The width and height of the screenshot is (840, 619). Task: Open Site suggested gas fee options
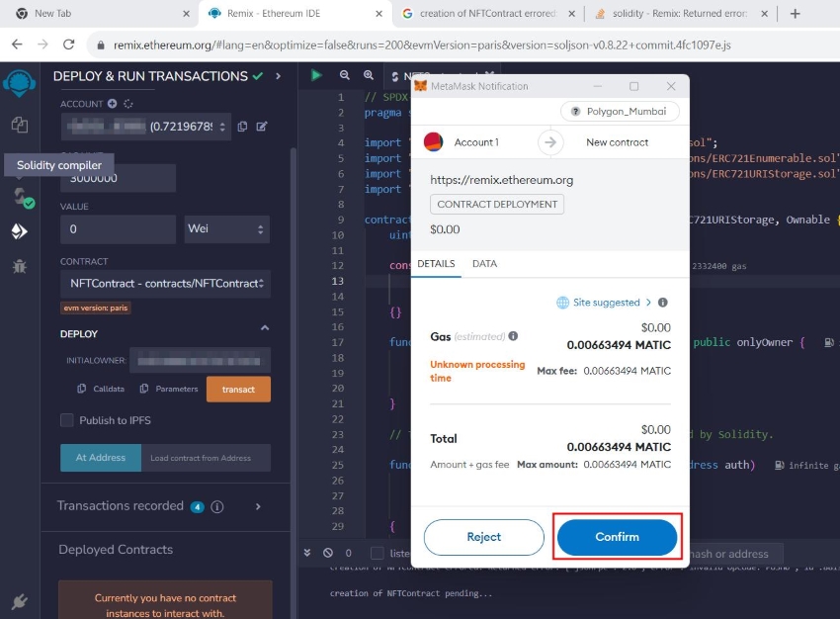pyautogui.click(x=605, y=303)
